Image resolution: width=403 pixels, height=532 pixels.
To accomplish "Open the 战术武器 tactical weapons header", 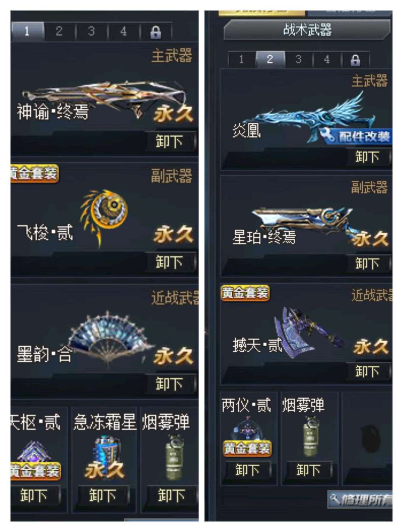I will pos(307,30).
